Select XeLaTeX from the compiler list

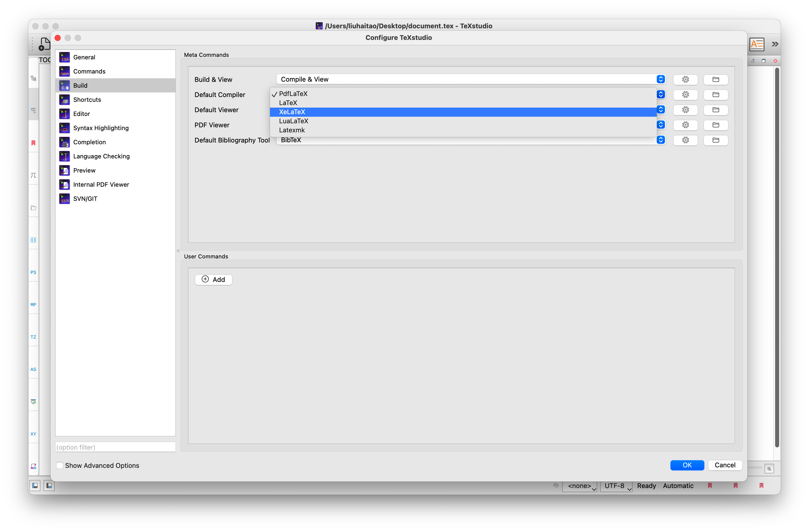coord(463,112)
